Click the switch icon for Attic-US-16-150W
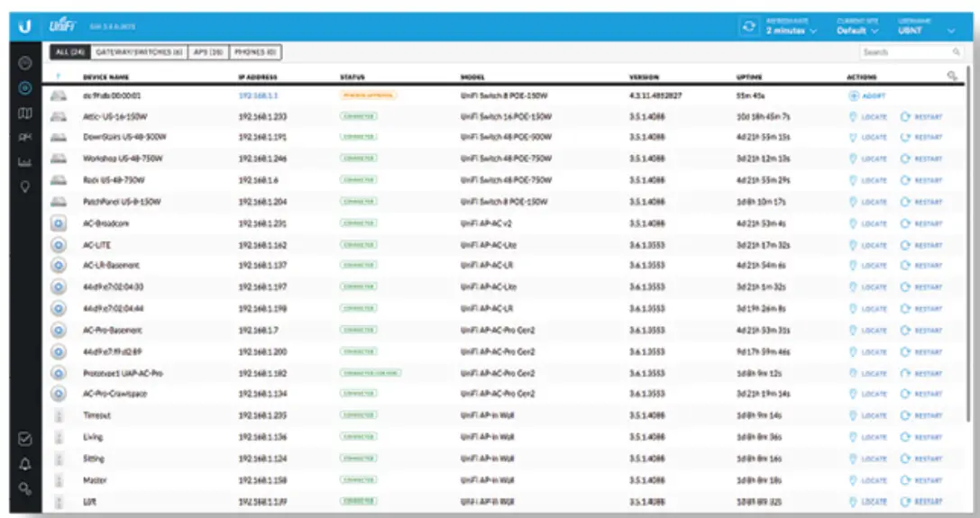This screenshot has height=518, width=980. (x=58, y=117)
